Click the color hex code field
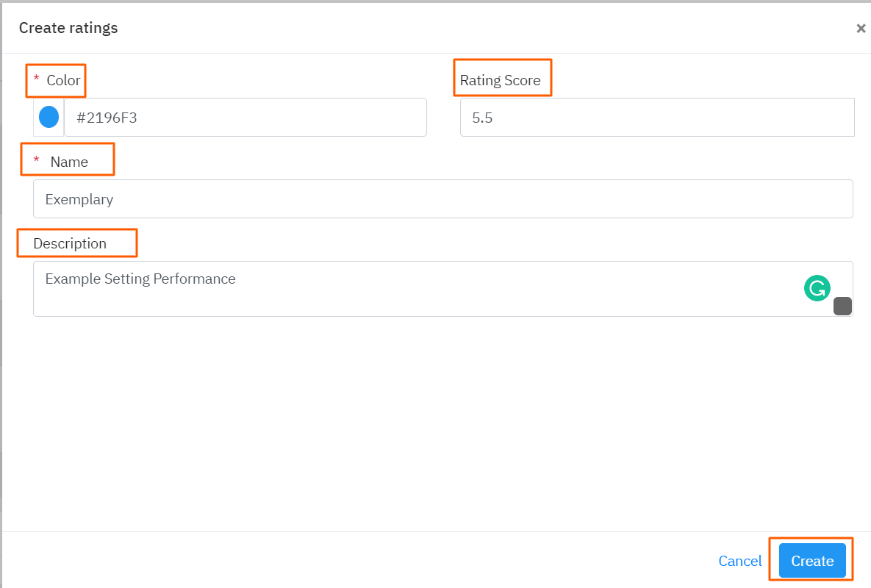 245,117
